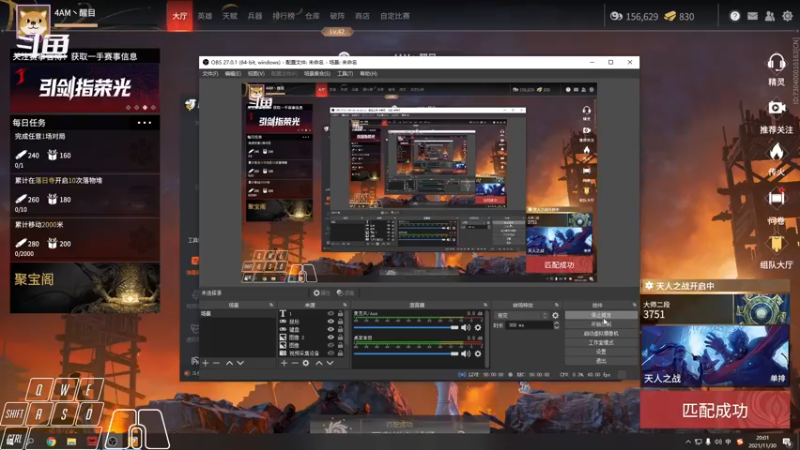Image resolution: width=800 pixels, height=450 pixels.
Task: Click the 传火 flame icon
Action: coord(777,152)
